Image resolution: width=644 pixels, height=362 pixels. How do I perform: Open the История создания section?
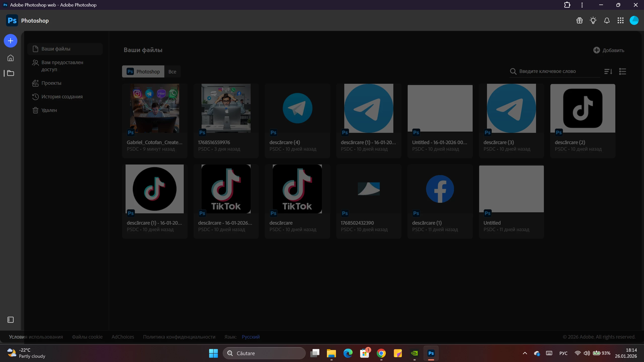(x=62, y=97)
